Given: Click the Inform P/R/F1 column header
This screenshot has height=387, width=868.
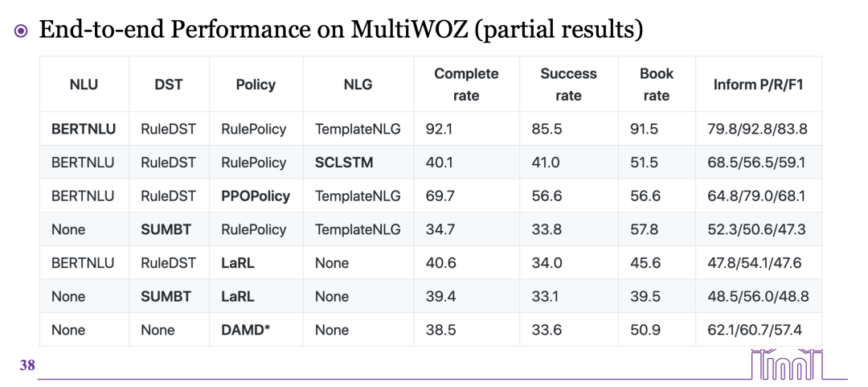Looking at the screenshot, I should (x=758, y=84).
